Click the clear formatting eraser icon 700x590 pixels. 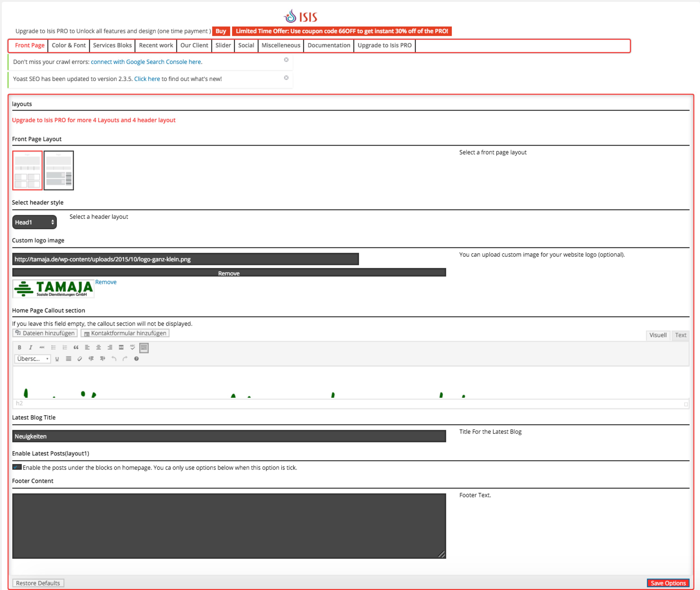pyautogui.click(x=80, y=358)
